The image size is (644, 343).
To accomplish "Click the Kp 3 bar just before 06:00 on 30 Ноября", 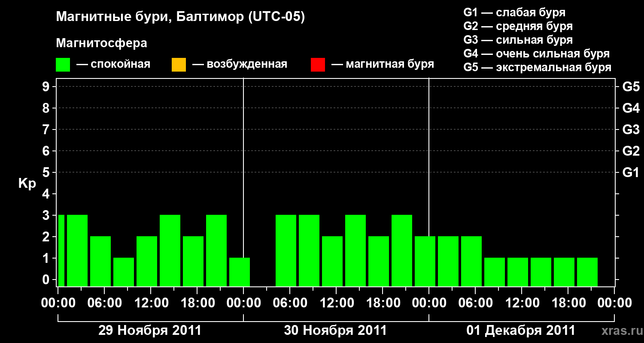I will click(286, 250).
